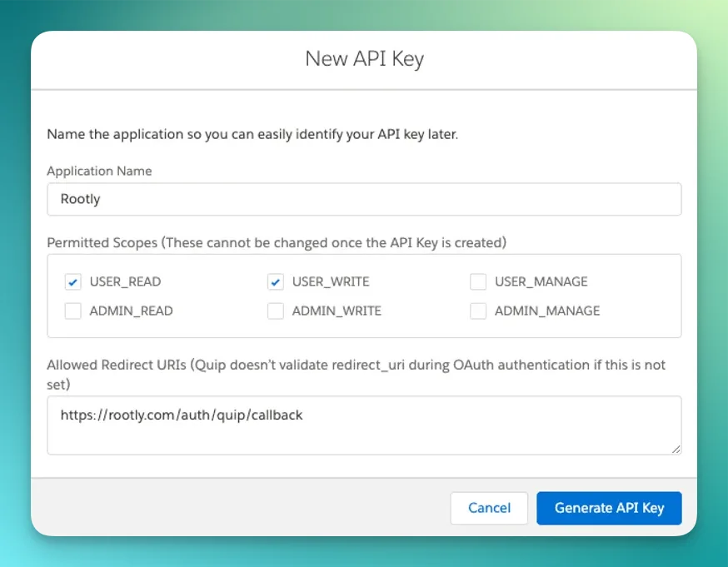
Task: Click the 'Name the application' instruction text
Action: pos(252,134)
